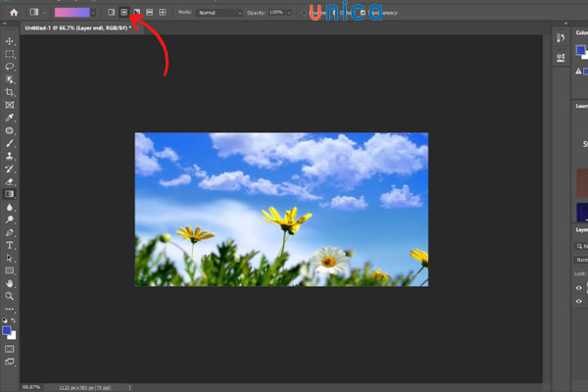This screenshot has height=392, width=588.
Task: Select the Zoom tool
Action: 10,295
